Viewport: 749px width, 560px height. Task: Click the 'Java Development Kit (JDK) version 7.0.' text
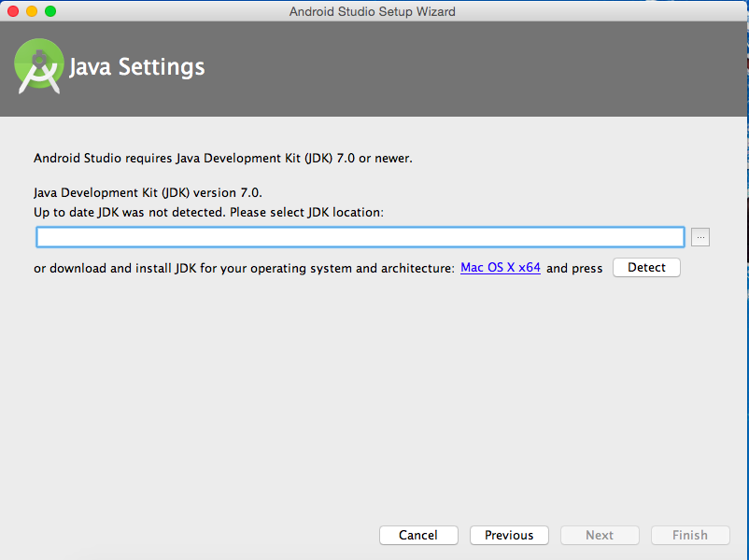click(148, 192)
